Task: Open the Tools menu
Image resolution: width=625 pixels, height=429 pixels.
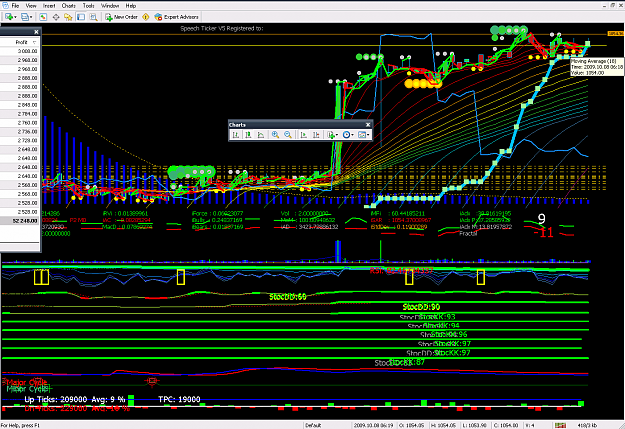Action: [88, 6]
